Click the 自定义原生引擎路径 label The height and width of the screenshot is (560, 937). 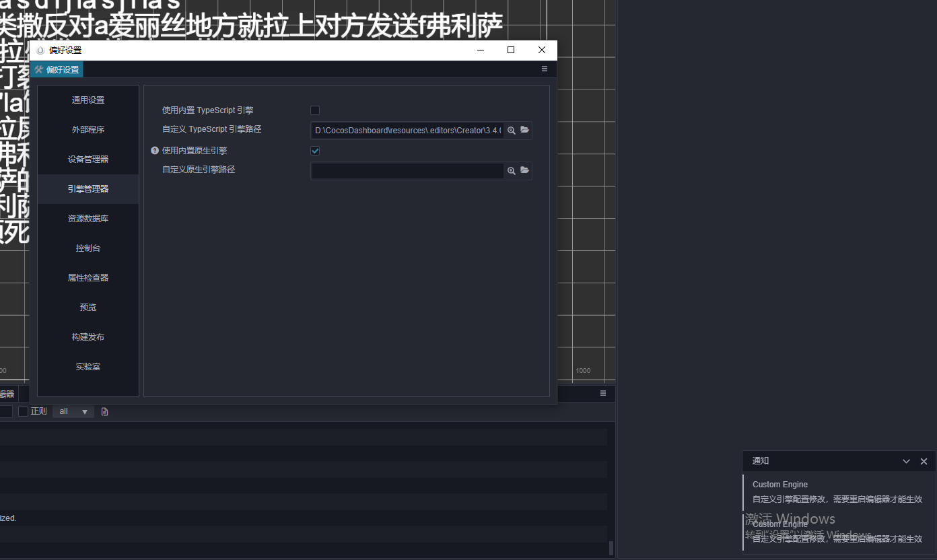tap(199, 170)
